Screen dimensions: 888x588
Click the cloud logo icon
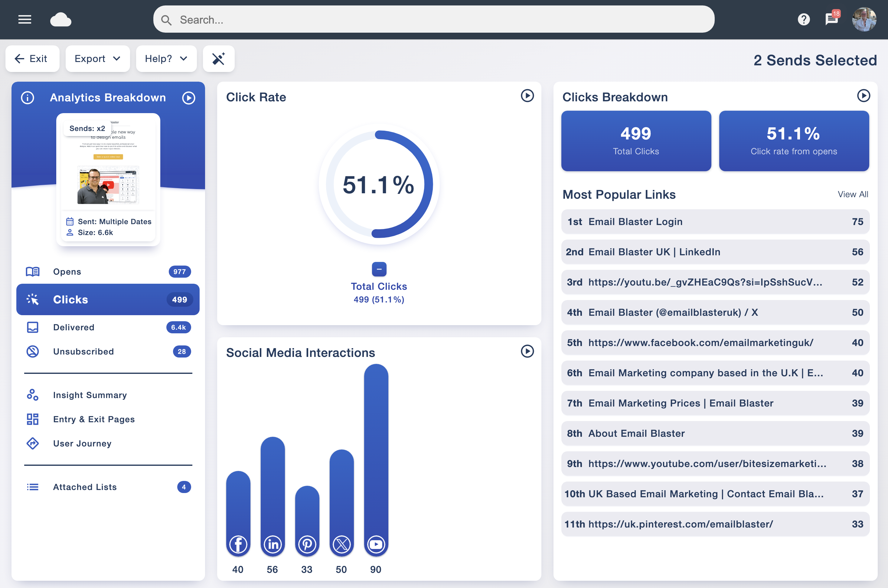click(61, 19)
